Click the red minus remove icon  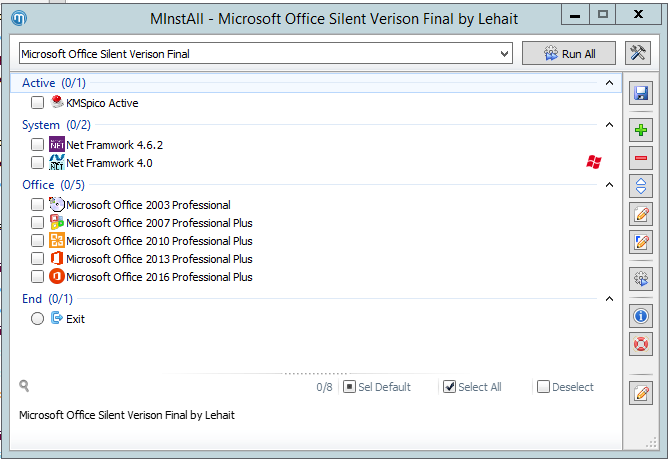tap(641, 158)
